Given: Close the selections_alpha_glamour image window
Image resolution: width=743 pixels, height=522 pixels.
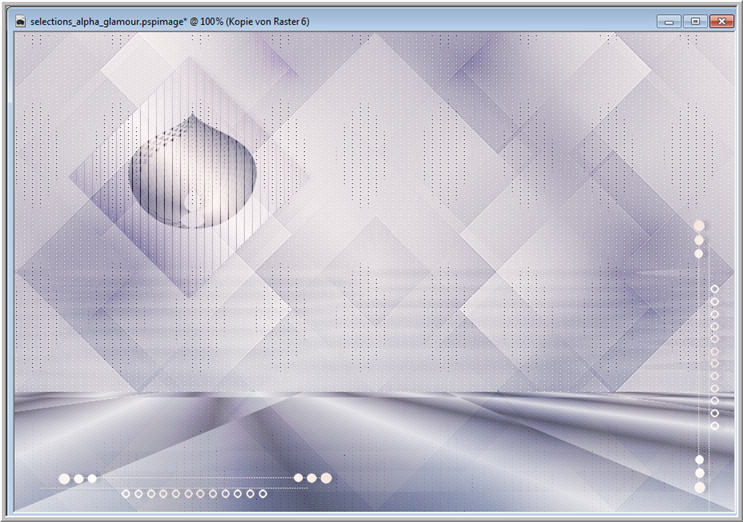Looking at the screenshot, I should coord(722,21).
